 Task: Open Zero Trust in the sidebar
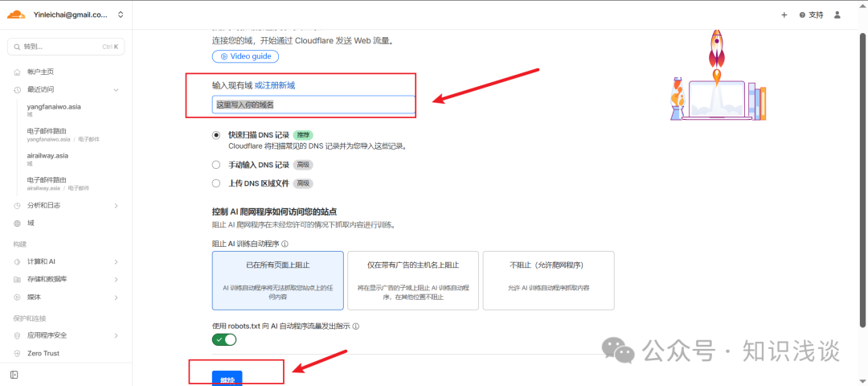(x=43, y=353)
